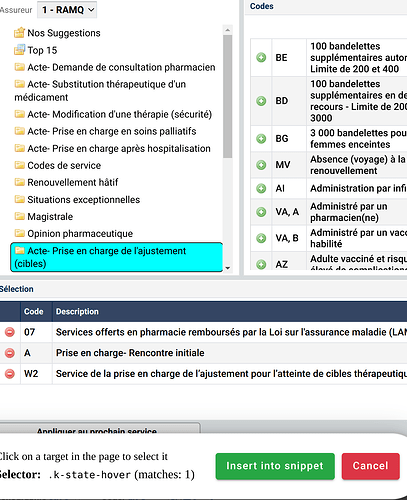This screenshot has height=500, width=407.
Task: Add code VA, B using plus icon
Action: 261,238
